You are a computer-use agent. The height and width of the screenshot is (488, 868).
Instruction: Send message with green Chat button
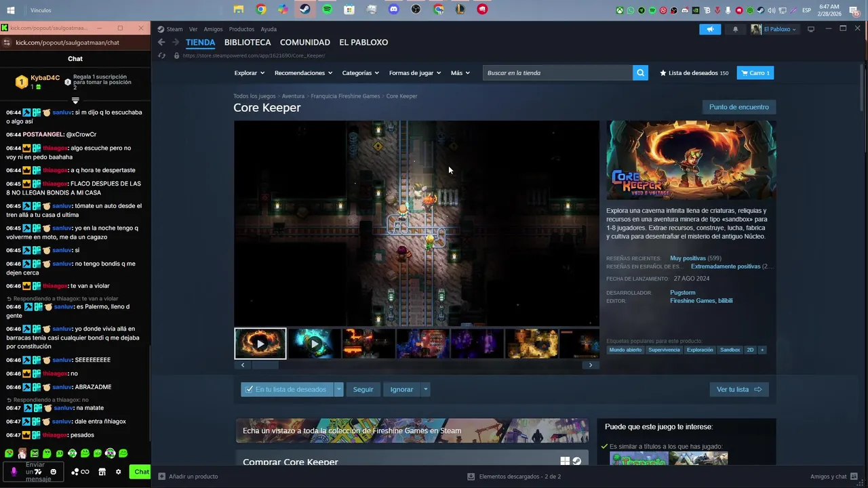(140, 472)
